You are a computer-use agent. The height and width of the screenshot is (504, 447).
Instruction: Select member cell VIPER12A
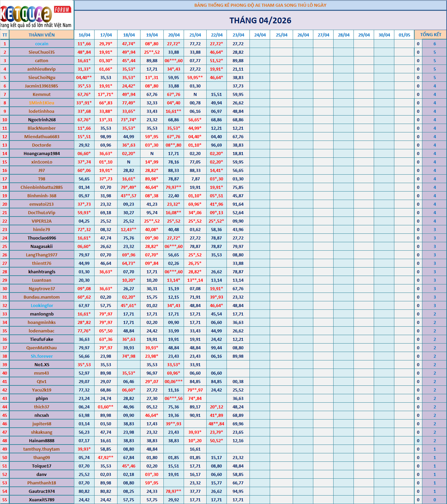(x=42, y=221)
